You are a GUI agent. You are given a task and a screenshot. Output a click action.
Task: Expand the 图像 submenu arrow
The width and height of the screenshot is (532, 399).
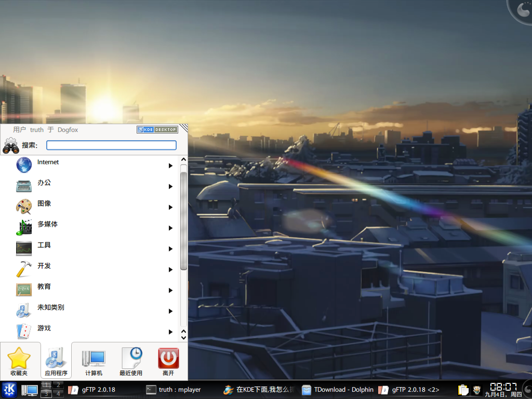(170, 207)
